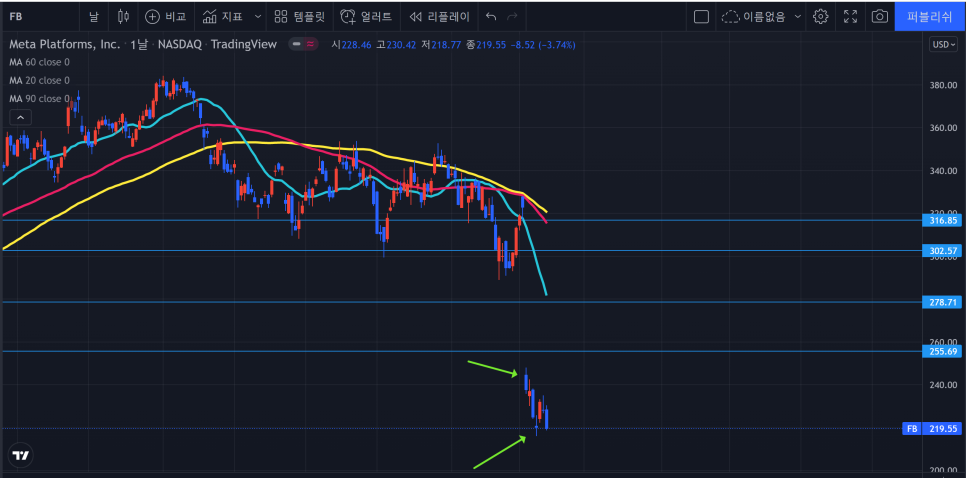Click the 360.00 price axis label
Viewport: 966px width, 478px height.
(x=943, y=128)
